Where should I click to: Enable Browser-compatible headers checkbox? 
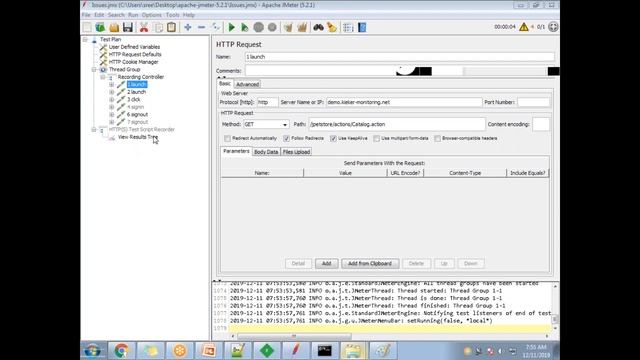click(438, 138)
